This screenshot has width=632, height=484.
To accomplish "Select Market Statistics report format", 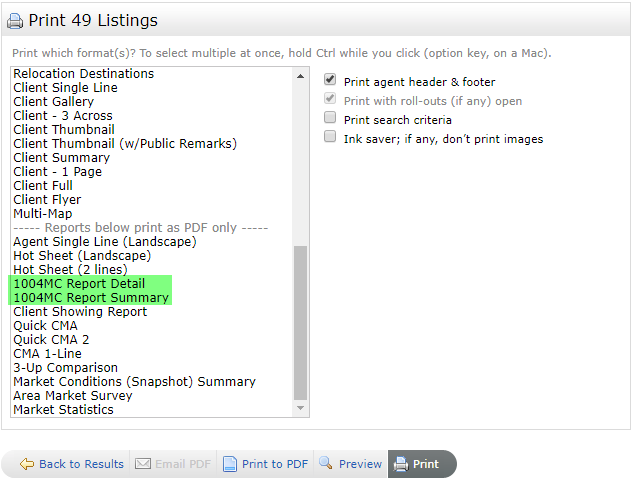I will pos(63,410).
